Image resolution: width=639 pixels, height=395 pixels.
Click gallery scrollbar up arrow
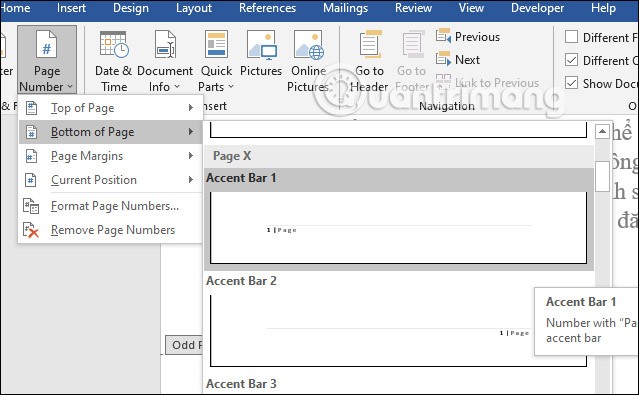coord(602,132)
